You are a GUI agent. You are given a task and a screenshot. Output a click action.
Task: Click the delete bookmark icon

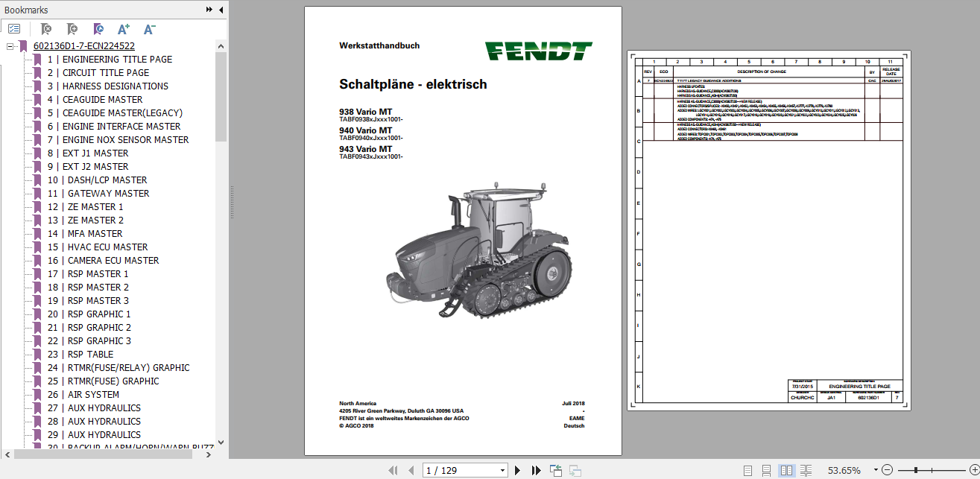tap(46, 29)
